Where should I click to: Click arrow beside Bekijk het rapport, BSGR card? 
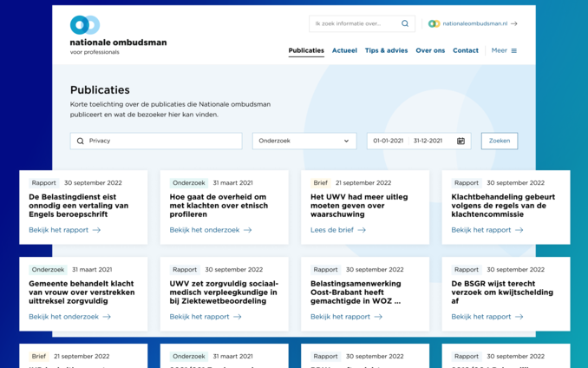[519, 317]
